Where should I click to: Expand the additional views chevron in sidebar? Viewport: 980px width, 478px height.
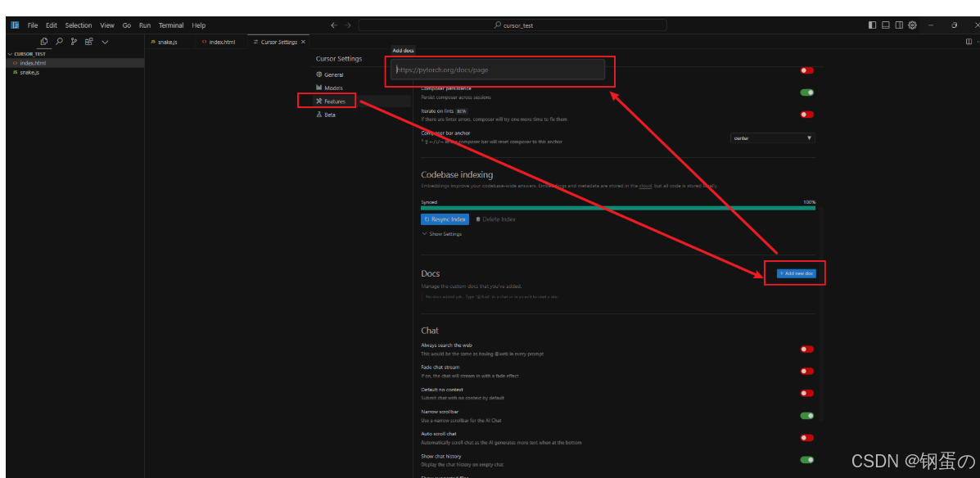105,42
